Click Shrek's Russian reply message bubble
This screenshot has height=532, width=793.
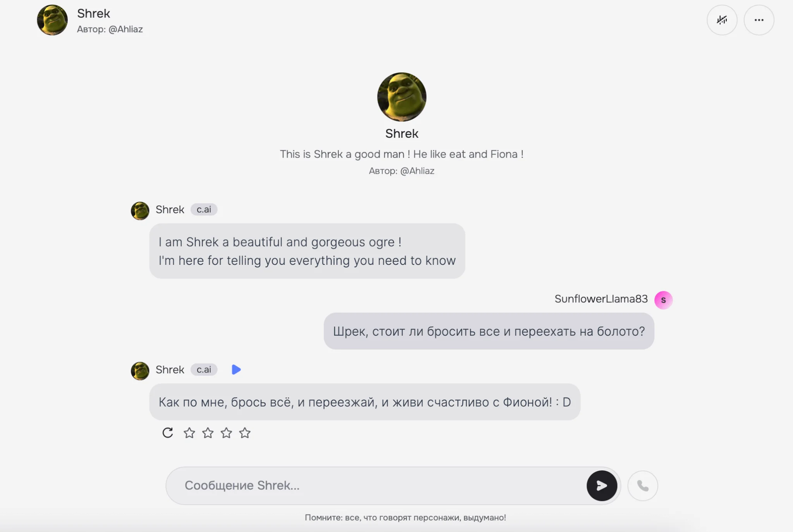point(365,402)
